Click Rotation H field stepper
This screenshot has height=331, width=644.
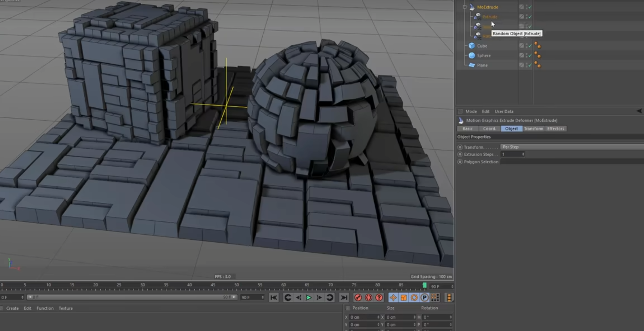pyautogui.click(x=450, y=317)
